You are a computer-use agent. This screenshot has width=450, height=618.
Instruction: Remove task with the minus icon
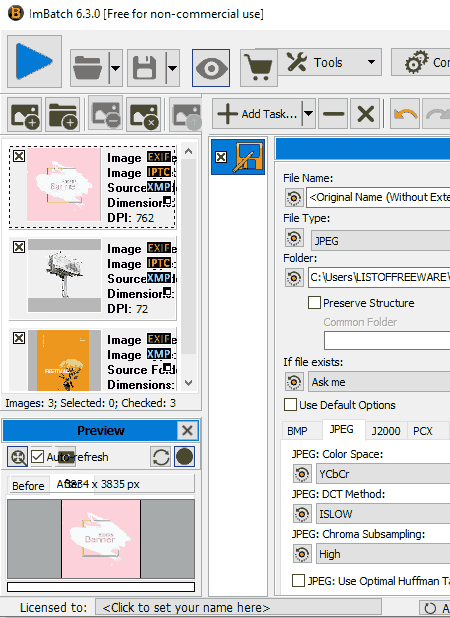[x=333, y=114]
